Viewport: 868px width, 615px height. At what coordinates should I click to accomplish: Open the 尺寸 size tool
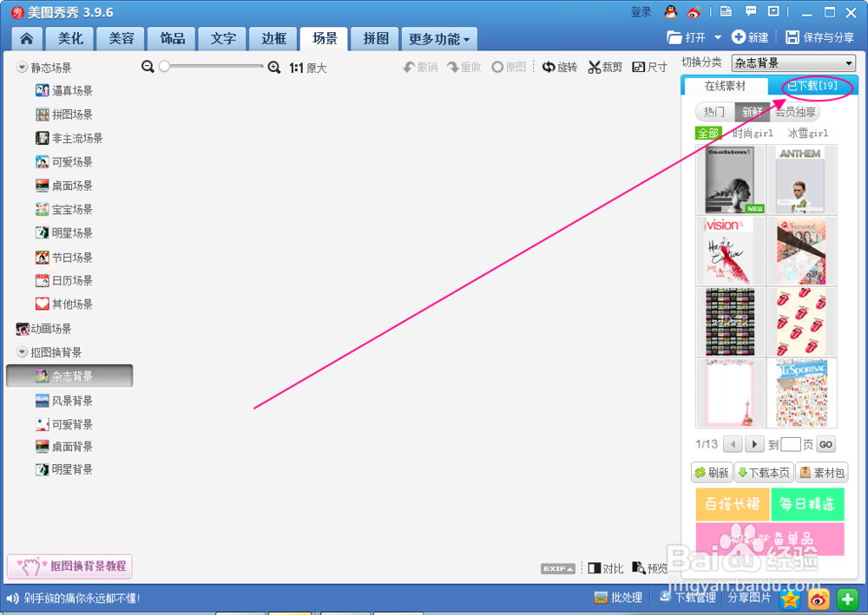[x=649, y=68]
